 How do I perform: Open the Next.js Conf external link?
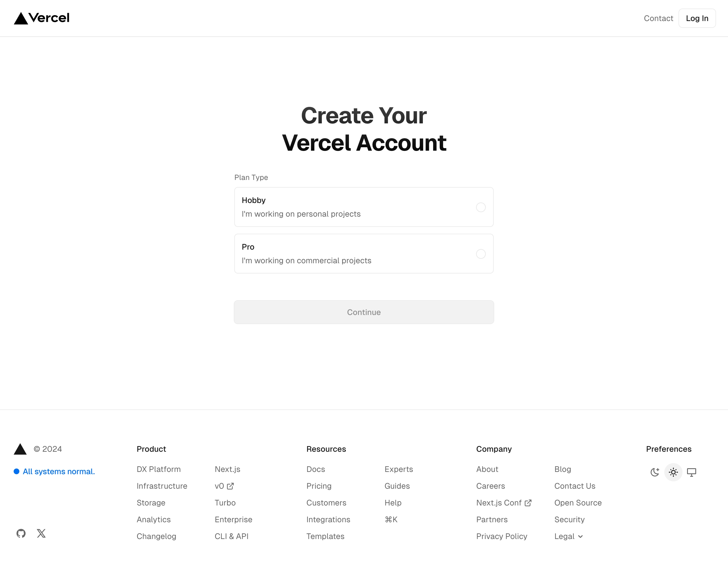[504, 503]
